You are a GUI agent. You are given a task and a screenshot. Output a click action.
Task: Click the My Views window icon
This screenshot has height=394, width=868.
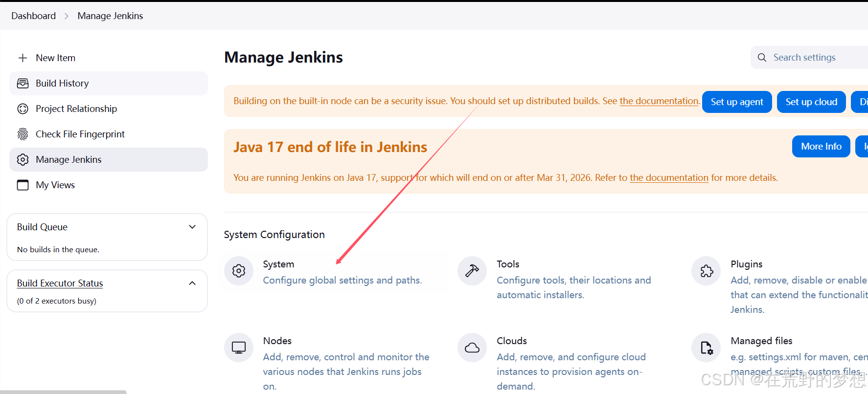23,185
